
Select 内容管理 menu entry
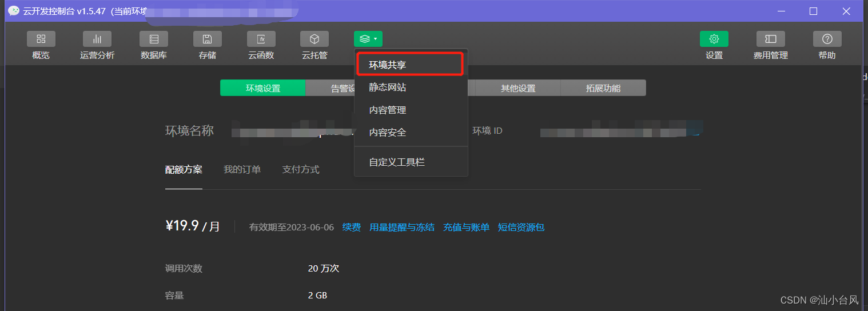click(411, 110)
